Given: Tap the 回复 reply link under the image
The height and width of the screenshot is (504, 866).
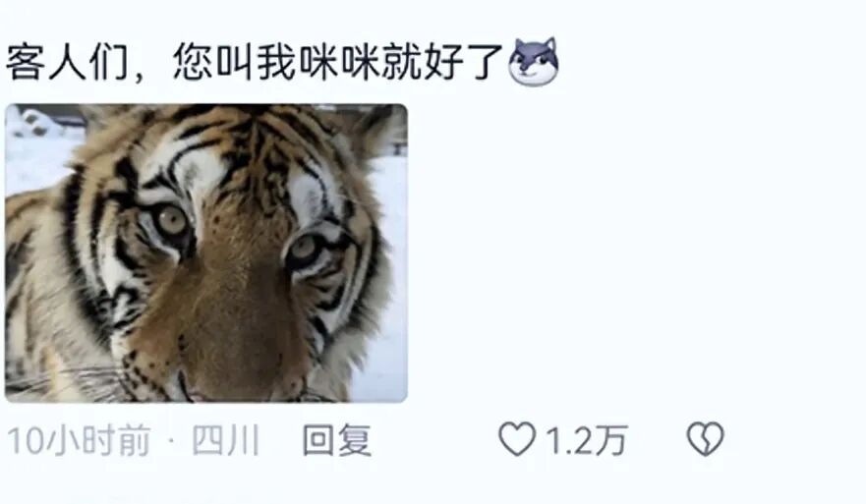Looking at the screenshot, I should [x=337, y=440].
